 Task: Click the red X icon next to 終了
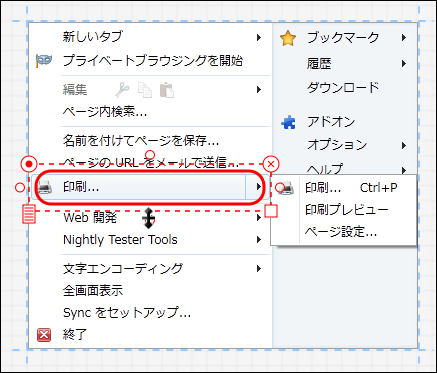(x=44, y=335)
